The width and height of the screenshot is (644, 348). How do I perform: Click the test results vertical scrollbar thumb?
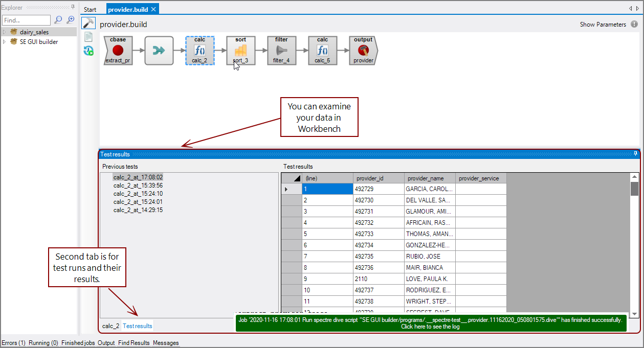[x=634, y=189]
